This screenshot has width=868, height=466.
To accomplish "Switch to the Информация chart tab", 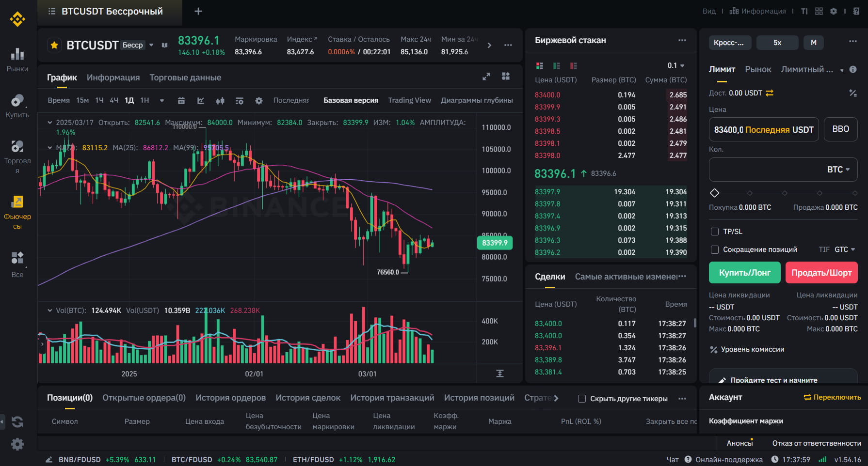I will [x=113, y=78].
